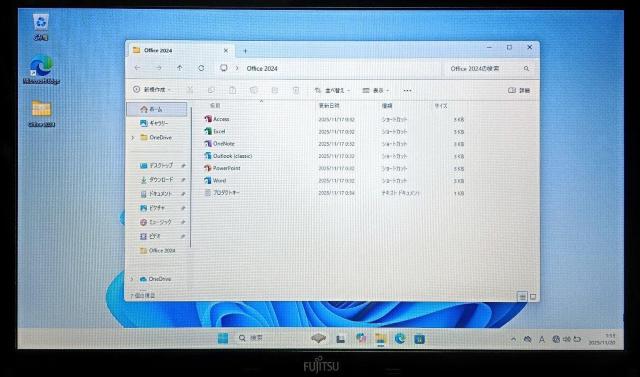
Task: Expand the OneDrive folder tree node
Action: pyautogui.click(x=133, y=138)
